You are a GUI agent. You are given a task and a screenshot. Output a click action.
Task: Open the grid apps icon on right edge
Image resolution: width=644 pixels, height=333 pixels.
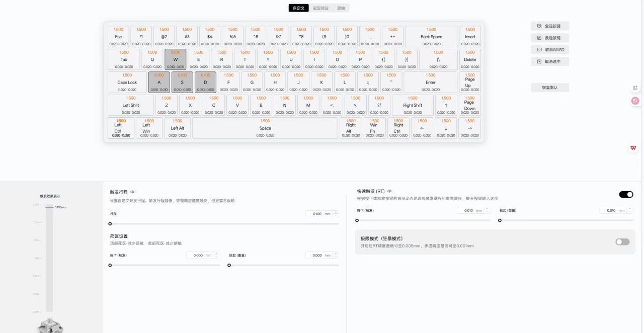coord(635,88)
